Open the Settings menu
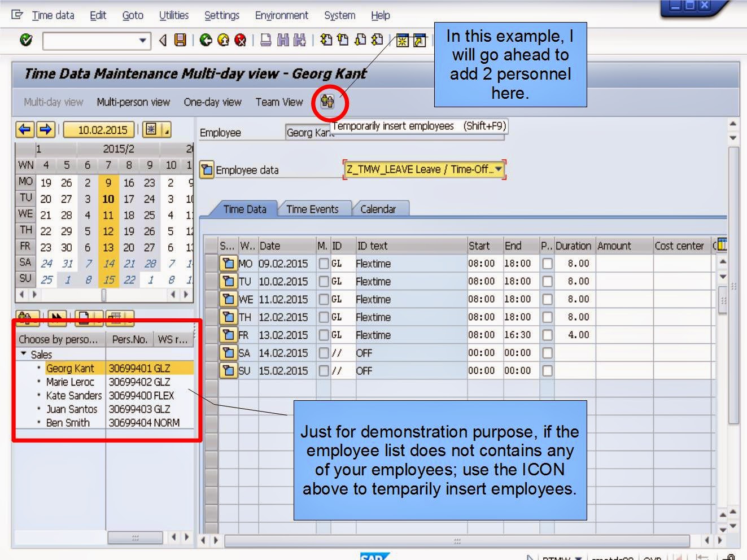Viewport: 747px width, 560px height. point(221,15)
